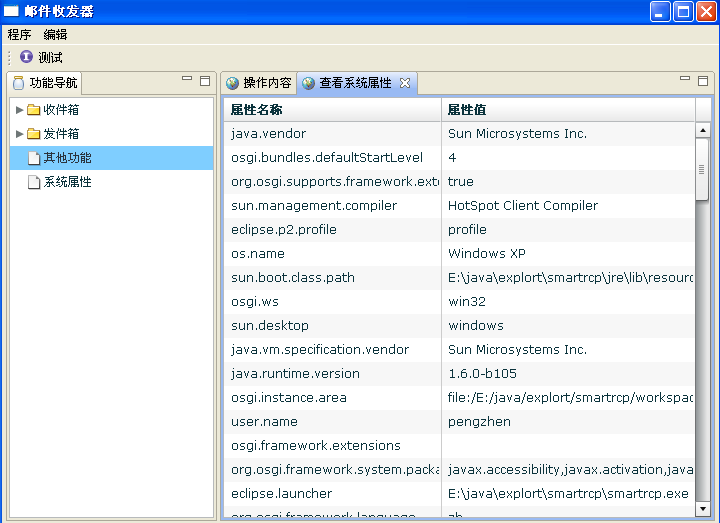Minimize the editor area panel
Screen dimensions: 720x523
685,79
